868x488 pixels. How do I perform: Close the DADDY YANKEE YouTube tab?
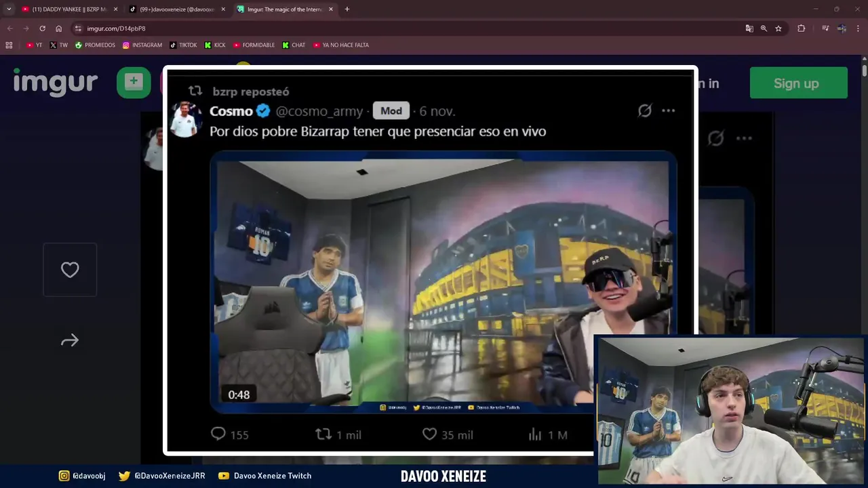115,9
